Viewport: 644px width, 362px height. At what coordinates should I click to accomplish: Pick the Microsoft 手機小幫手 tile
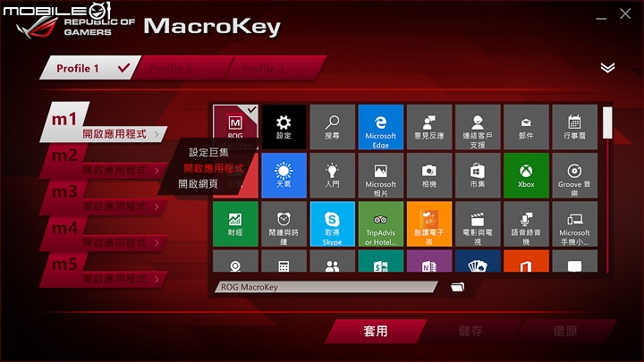point(574,223)
